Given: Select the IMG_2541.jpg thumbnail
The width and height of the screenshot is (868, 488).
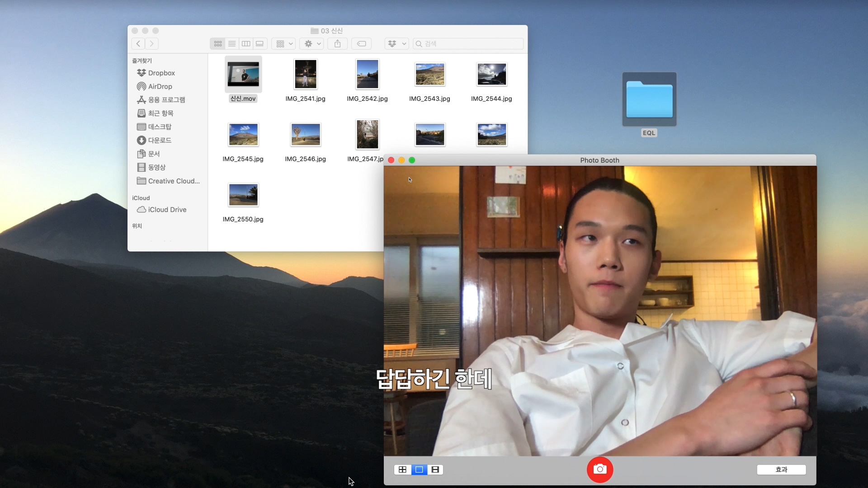Looking at the screenshot, I should (305, 75).
